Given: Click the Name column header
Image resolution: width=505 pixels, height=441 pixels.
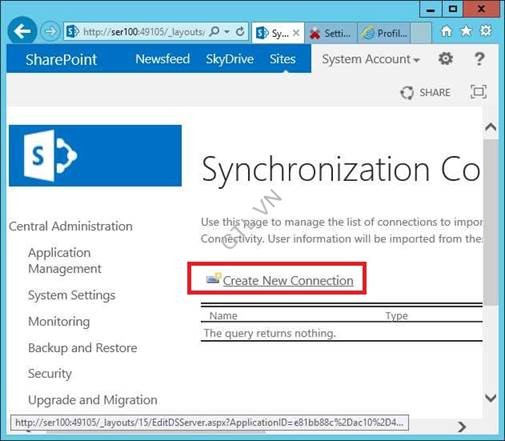Looking at the screenshot, I should pos(223,316).
